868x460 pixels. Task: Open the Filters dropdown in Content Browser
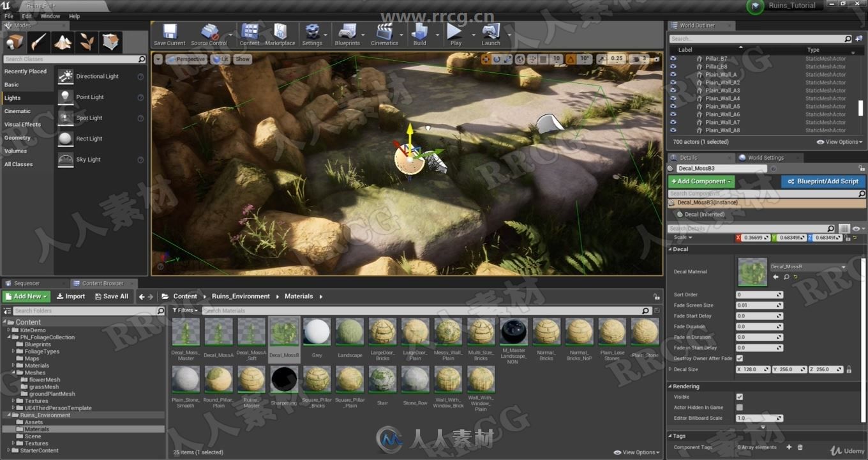[186, 310]
